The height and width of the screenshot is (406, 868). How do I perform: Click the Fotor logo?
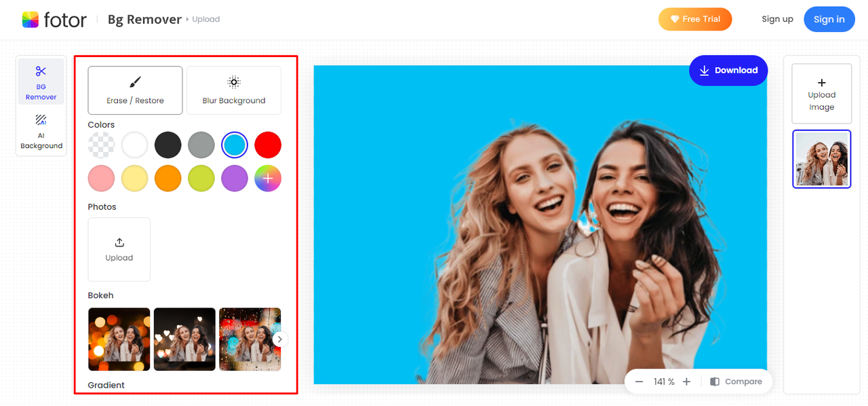pos(54,20)
